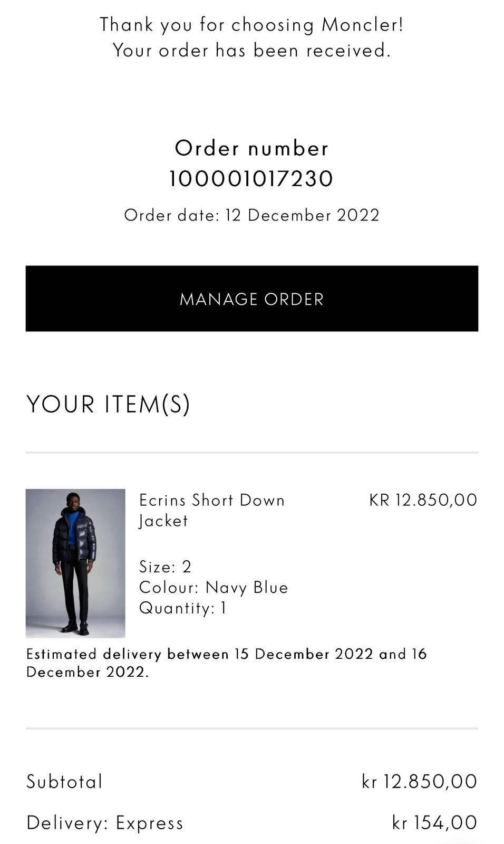The height and width of the screenshot is (844, 504).
Task: Tap the Delivery: Express label
Action: coord(105,822)
